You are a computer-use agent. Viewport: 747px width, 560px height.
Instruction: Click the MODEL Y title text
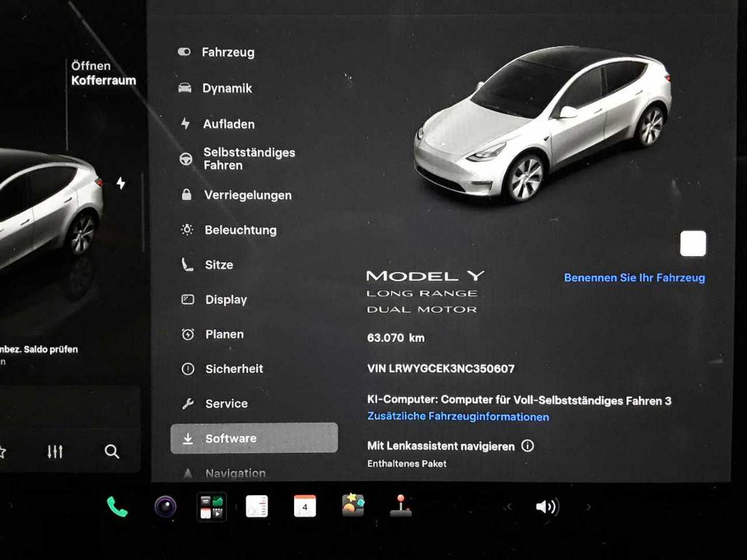click(x=425, y=276)
